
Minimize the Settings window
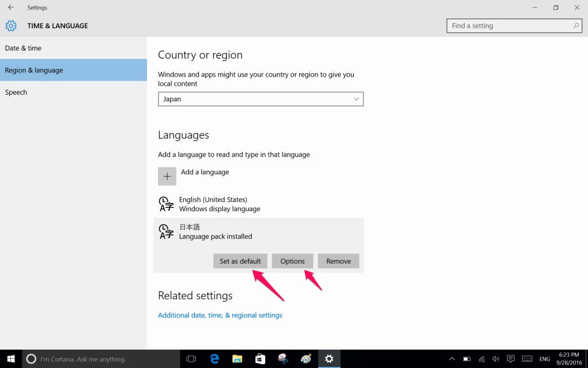pyautogui.click(x=535, y=7)
